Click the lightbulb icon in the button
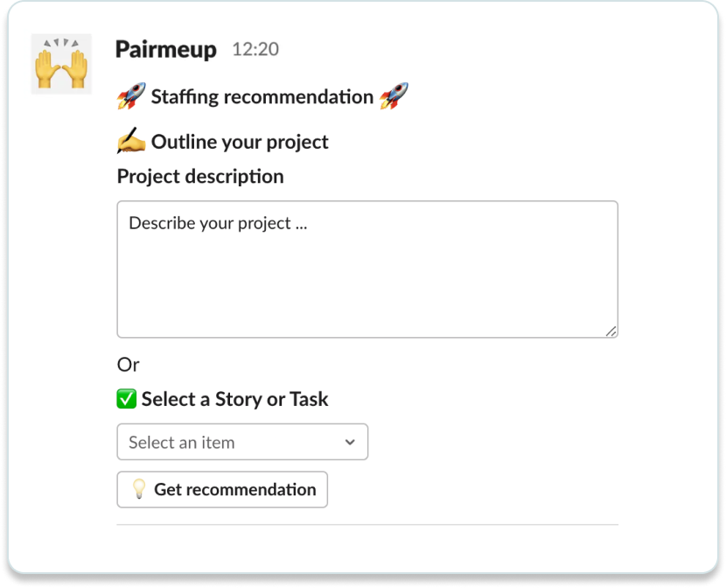 pyautogui.click(x=139, y=489)
